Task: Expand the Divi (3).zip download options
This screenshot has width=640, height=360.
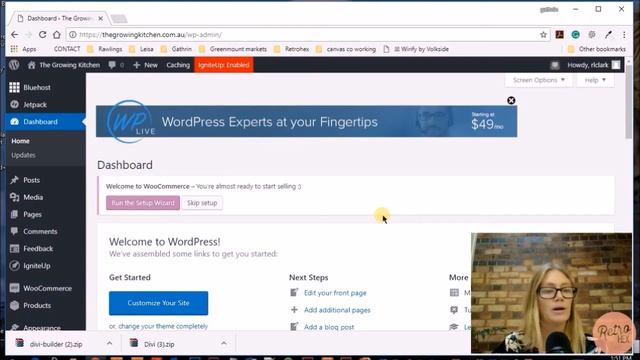Action: click(224, 344)
